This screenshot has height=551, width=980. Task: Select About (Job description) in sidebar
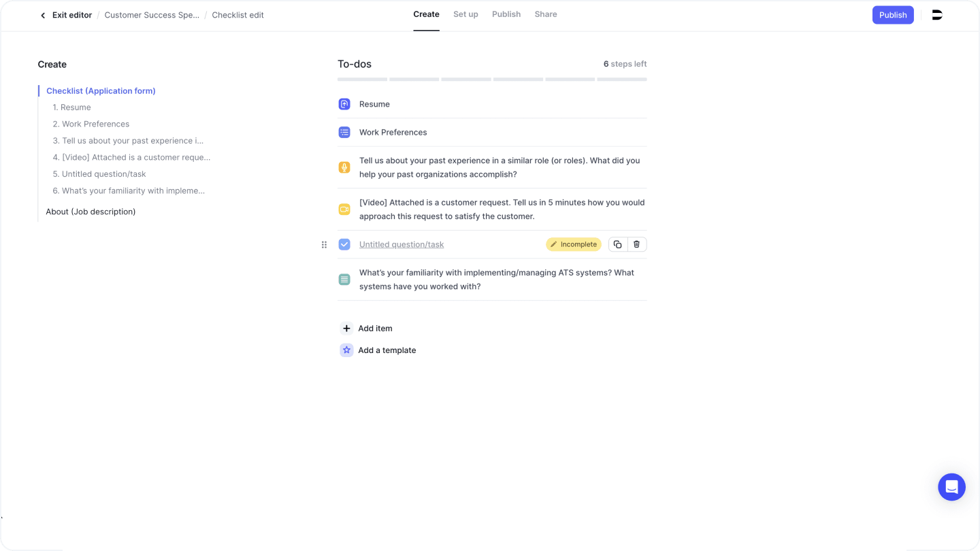pos(91,212)
